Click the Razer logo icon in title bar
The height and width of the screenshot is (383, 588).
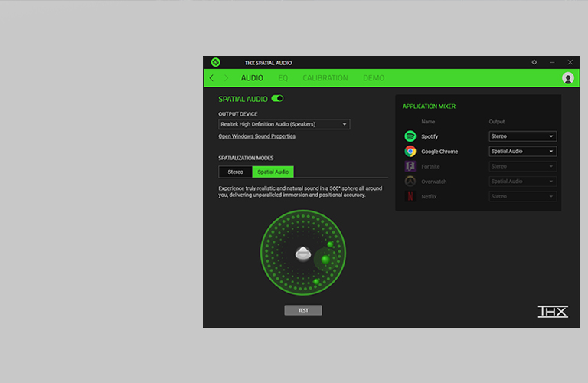pyautogui.click(x=216, y=62)
